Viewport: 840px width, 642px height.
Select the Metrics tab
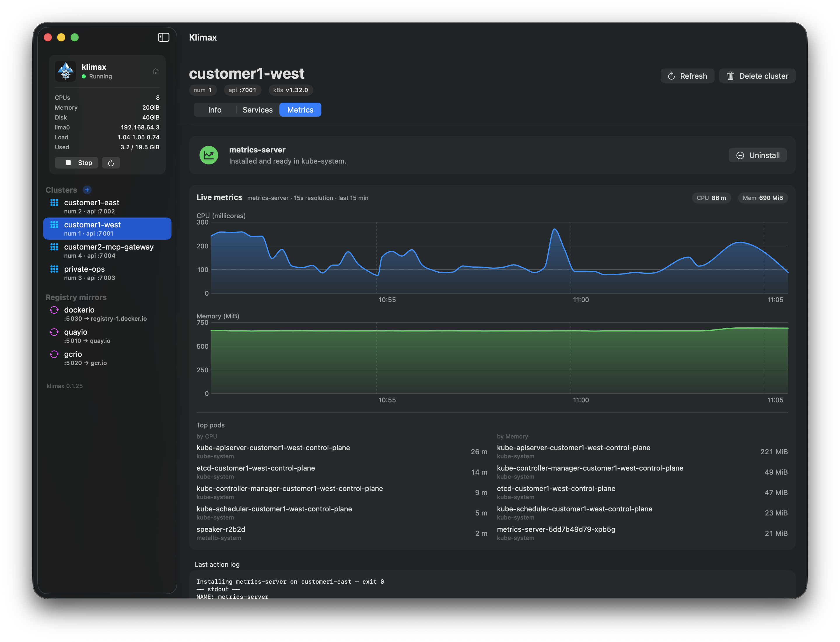click(x=300, y=110)
